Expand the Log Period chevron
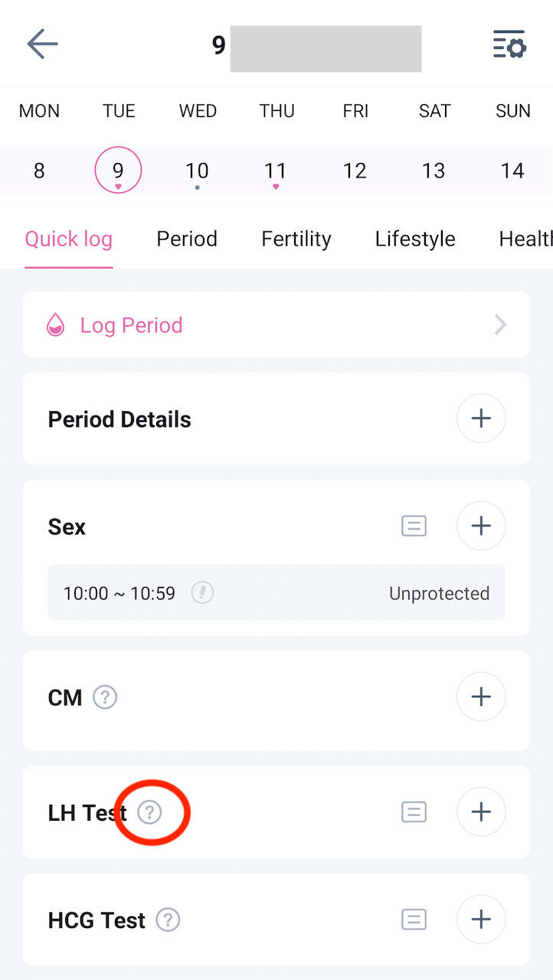Screen dimensions: 553x980 click(500, 325)
